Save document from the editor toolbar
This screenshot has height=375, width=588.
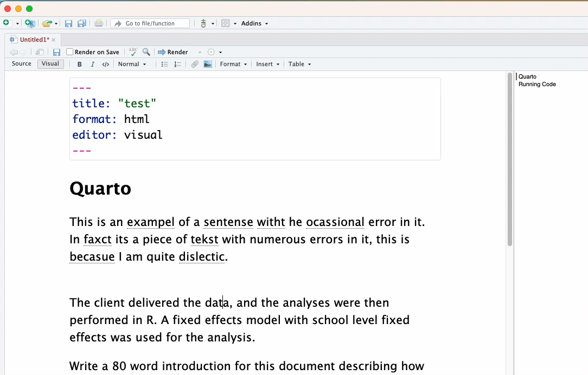(x=56, y=52)
